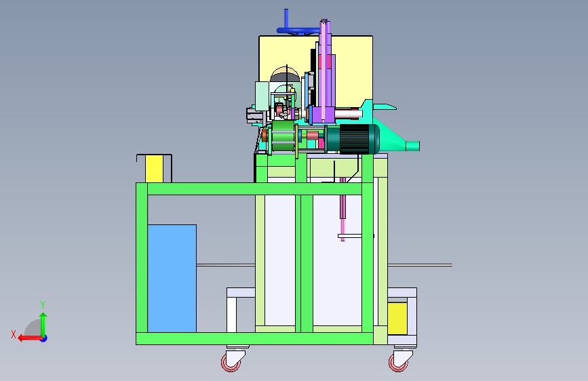
Task: Select the large blue tank inside the frame
Action: (172, 278)
